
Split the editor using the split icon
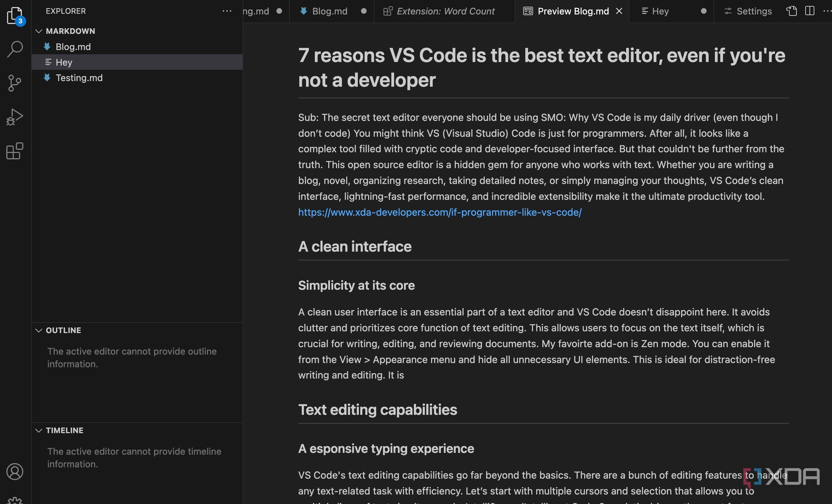coord(809,11)
